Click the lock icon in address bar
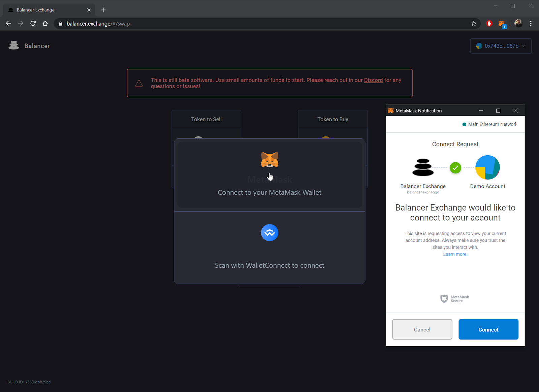This screenshot has height=392, width=539. click(61, 24)
